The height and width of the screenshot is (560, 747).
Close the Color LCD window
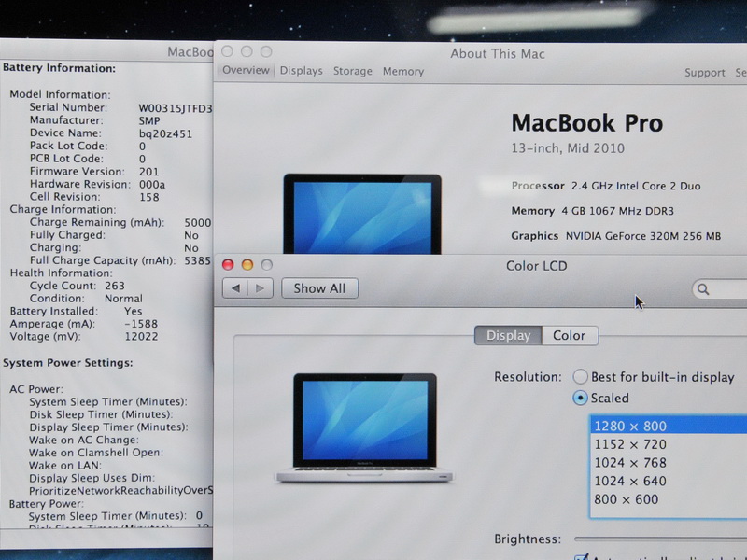click(x=228, y=265)
